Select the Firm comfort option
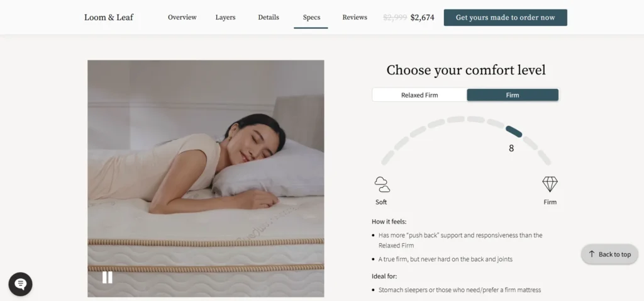The image size is (644, 301). click(x=513, y=95)
